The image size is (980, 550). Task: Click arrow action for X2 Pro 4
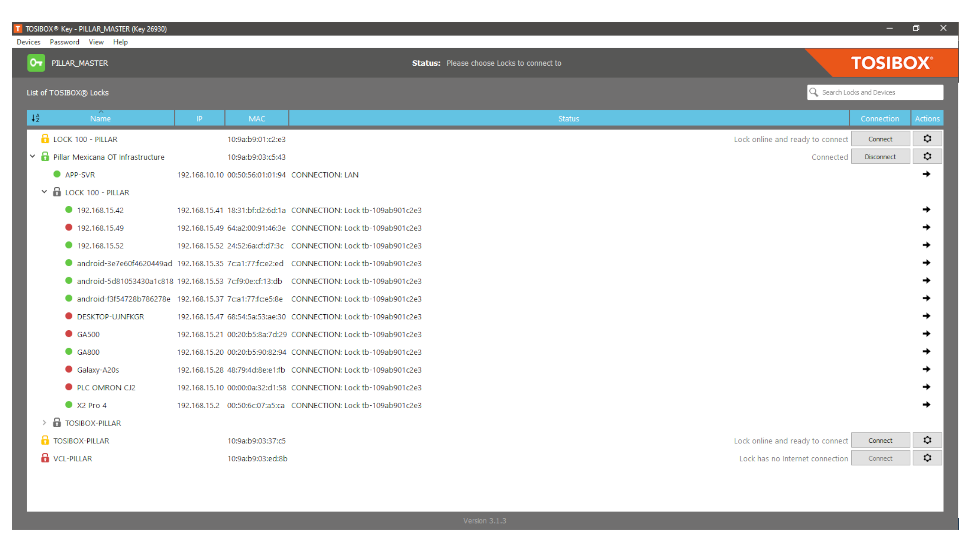926,405
